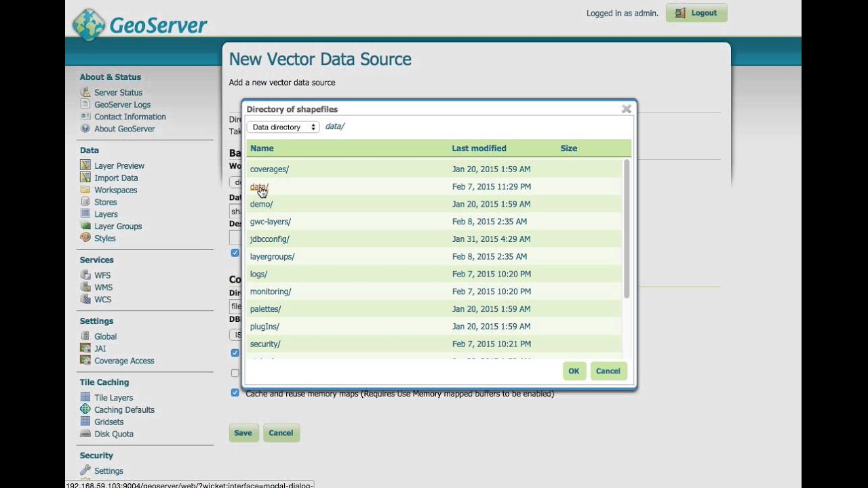
Task: Open the Workspaces link
Action: (115, 190)
